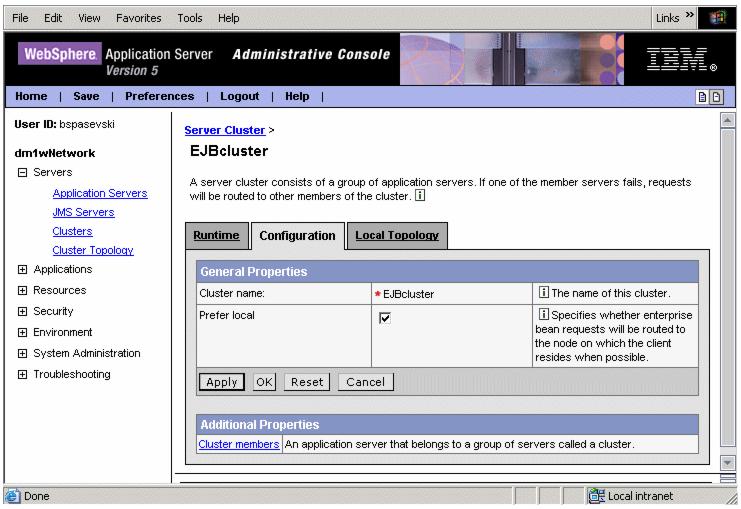Select the Configuration tab
This screenshot has height=509, width=741.
coord(298,236)
